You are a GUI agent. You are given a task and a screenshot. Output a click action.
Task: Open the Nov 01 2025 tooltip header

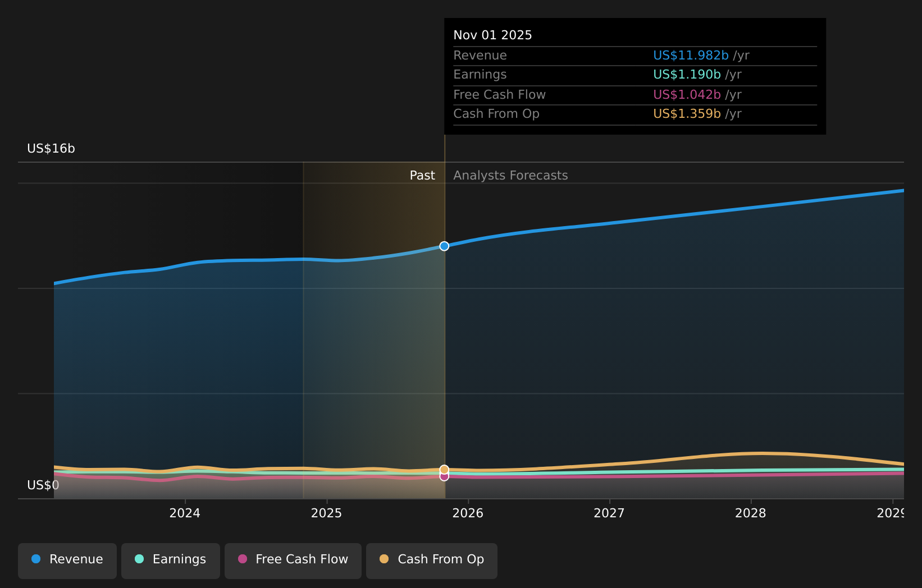492,35
